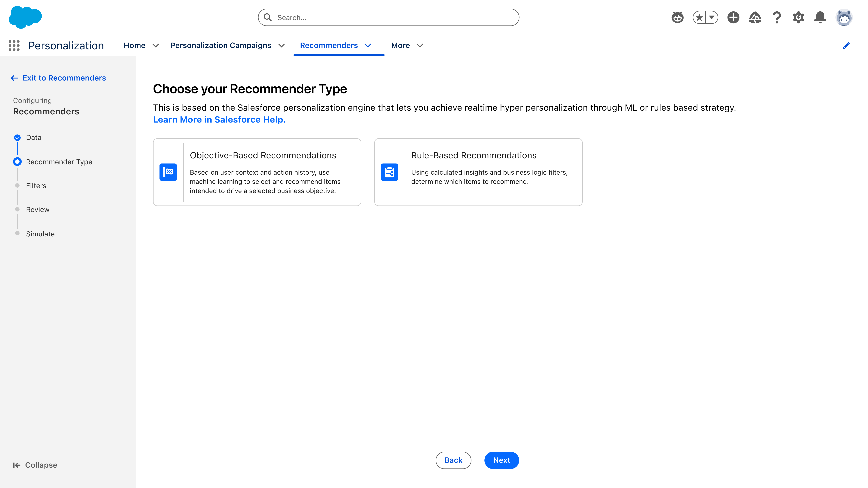Focus the global Search field
Image resolution: width=868 pixels, height=488 pixels.
pos(388,17)
